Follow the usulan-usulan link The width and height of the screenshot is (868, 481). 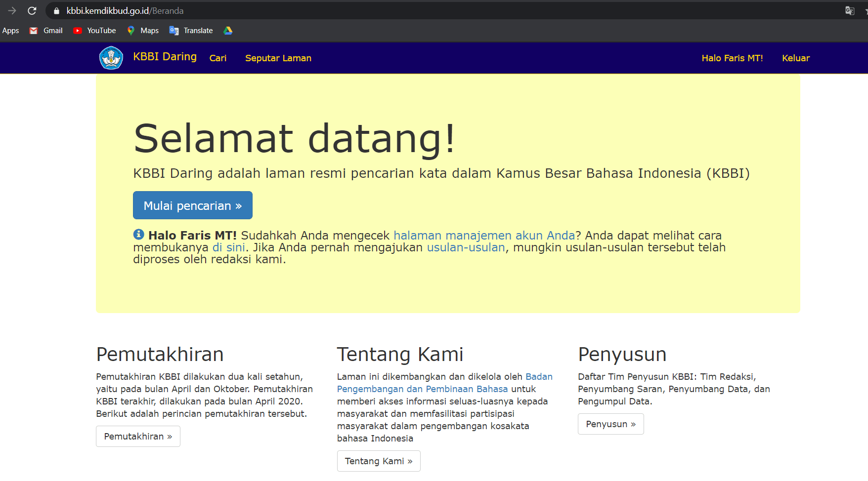click(466, 247)
